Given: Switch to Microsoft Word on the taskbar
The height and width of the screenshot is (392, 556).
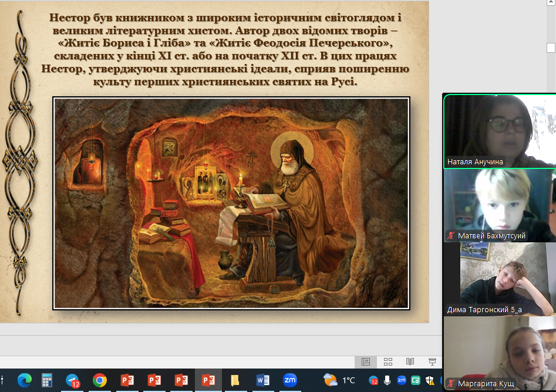Looking at the screenshot, I should coord(263,380).
